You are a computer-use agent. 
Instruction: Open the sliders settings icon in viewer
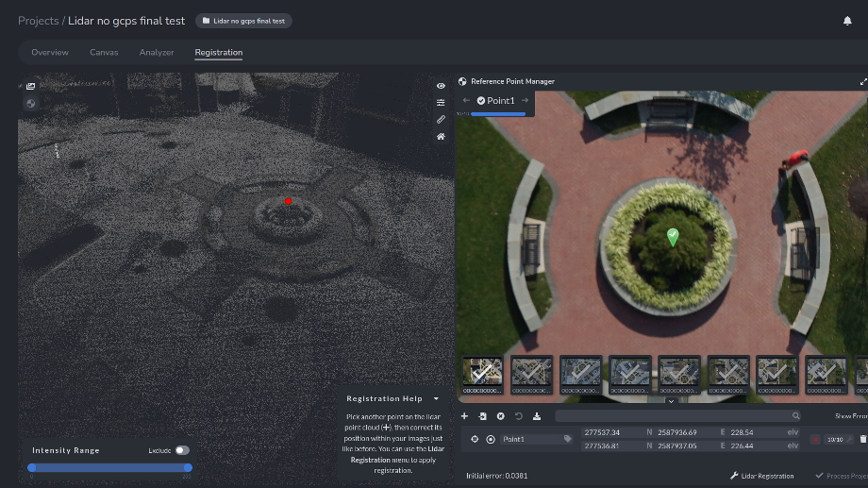[x=441, y=103]
